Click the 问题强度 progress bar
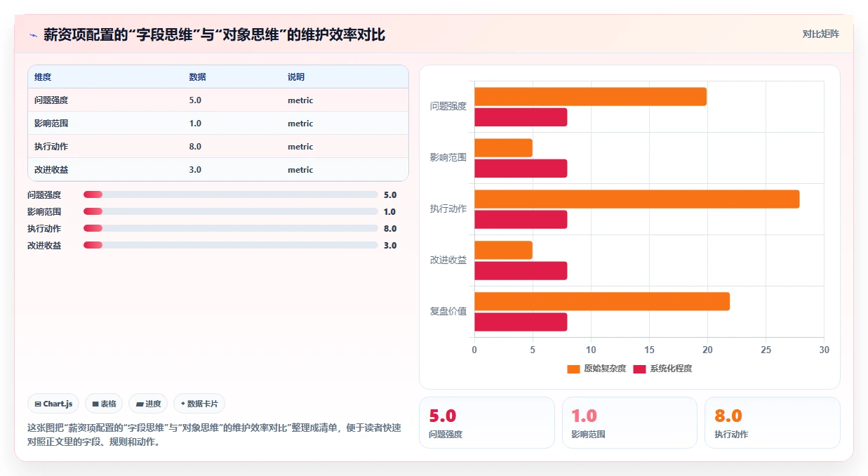 230,194
